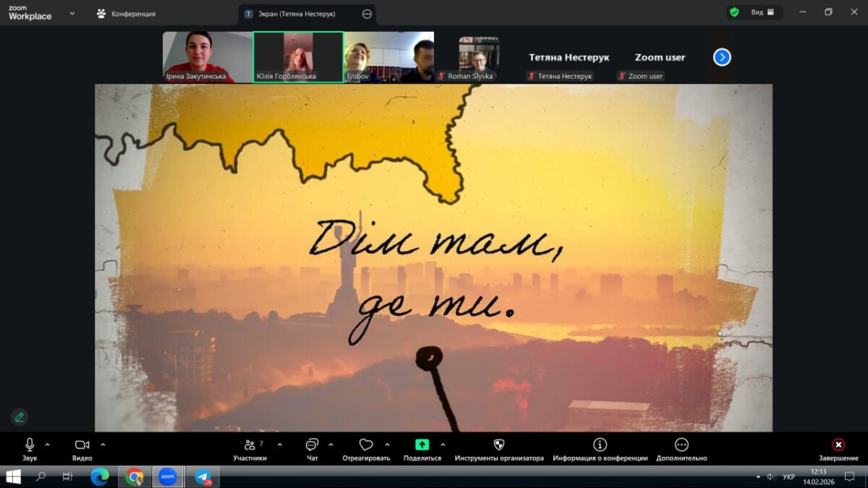Show Информация о конференции info icon
868x488 pixels.
click(600, 445)
